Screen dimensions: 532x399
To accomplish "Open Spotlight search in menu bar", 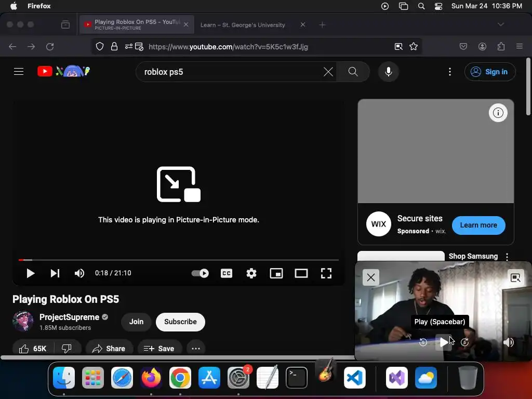I will point(421,6).
